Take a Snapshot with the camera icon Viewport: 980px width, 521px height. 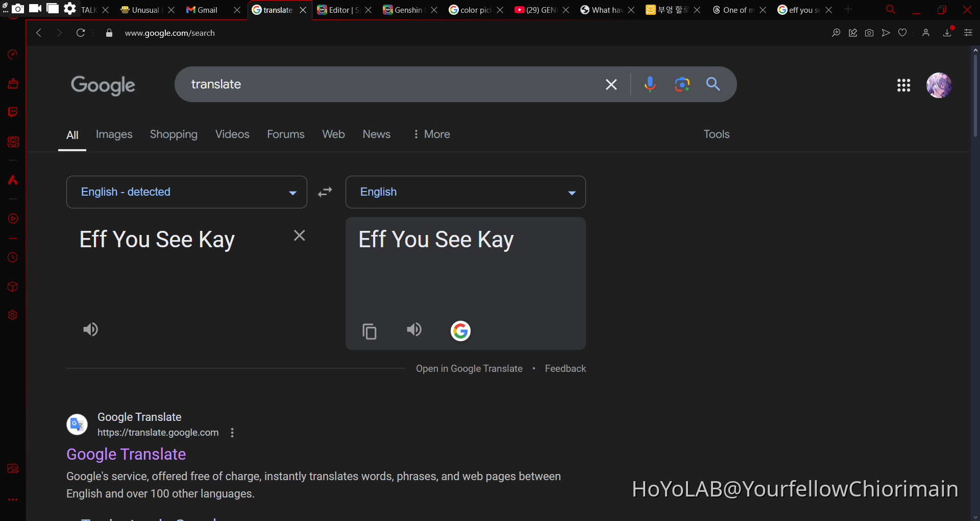coord(869,33)
